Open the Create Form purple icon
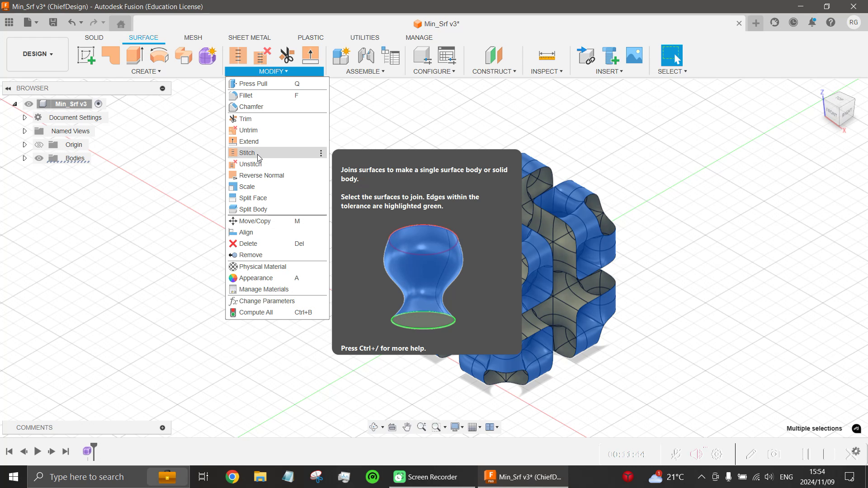868x488 pixels. click(208, 55)
